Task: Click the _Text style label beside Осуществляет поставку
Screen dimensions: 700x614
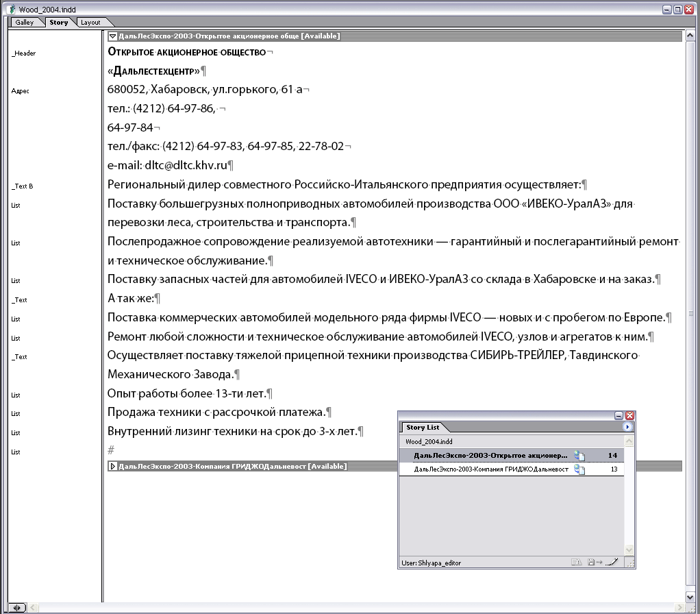Action: 19,357
